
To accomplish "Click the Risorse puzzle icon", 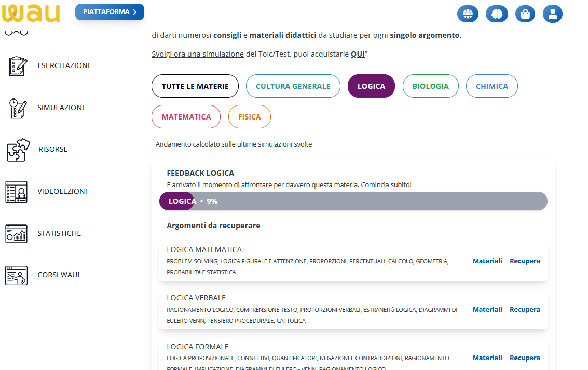I will point(19,150).
